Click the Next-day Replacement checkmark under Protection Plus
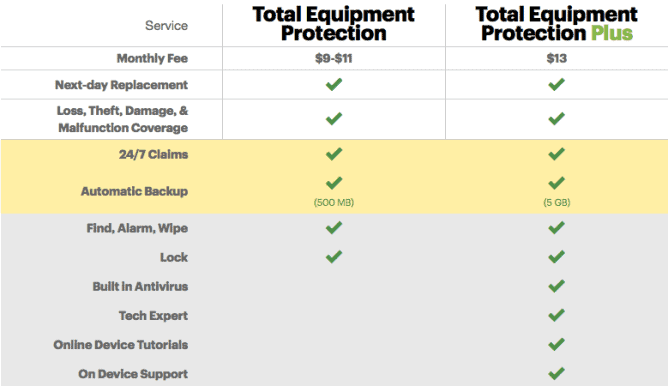The width and height of the screenshot is (668, 386). 556,84
